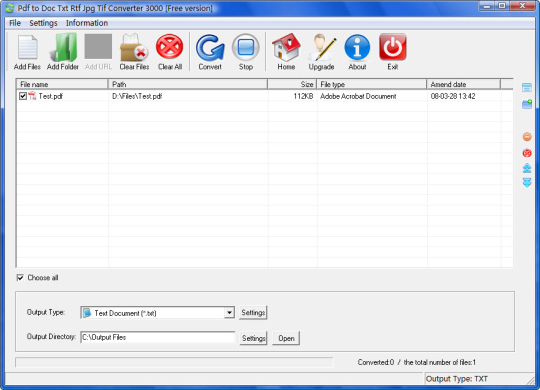Viewport: 540px width, 390px height.
Task: Click the red Exit power icon
Action: pyautogui.click(x=393, y=47)
